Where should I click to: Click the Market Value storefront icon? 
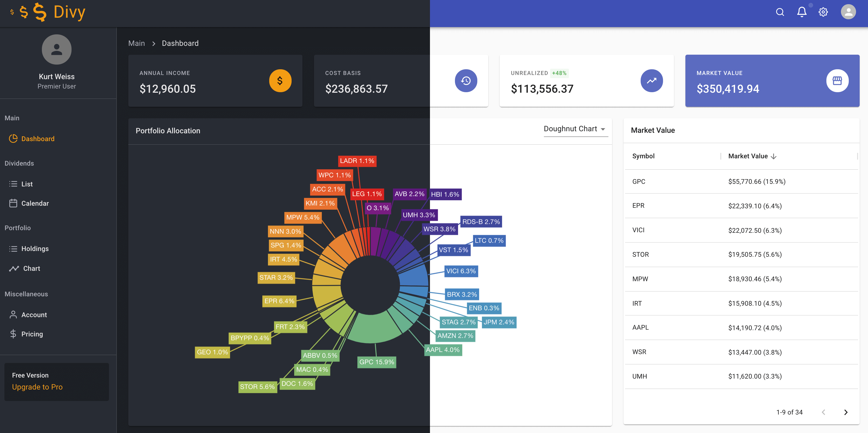(x=837, y=81)
